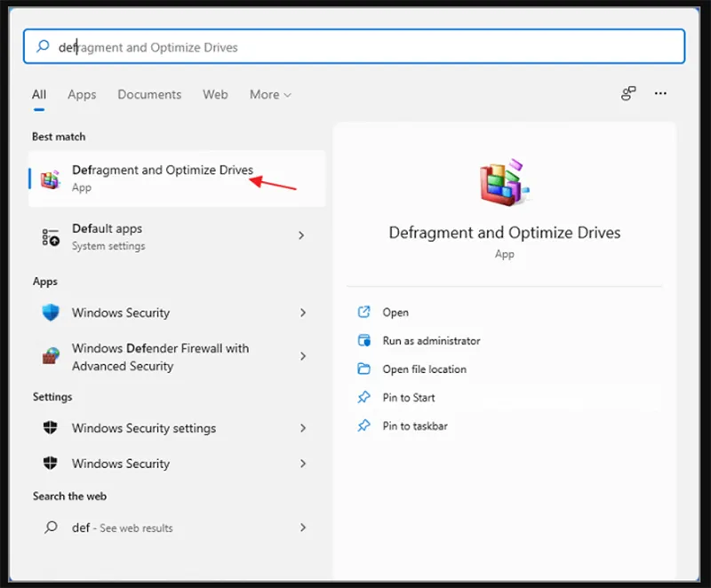Viewport: 711px width, 588px height.
Task: Click the pin icon beside Pin to taskbar
Action: click(363, 425)
